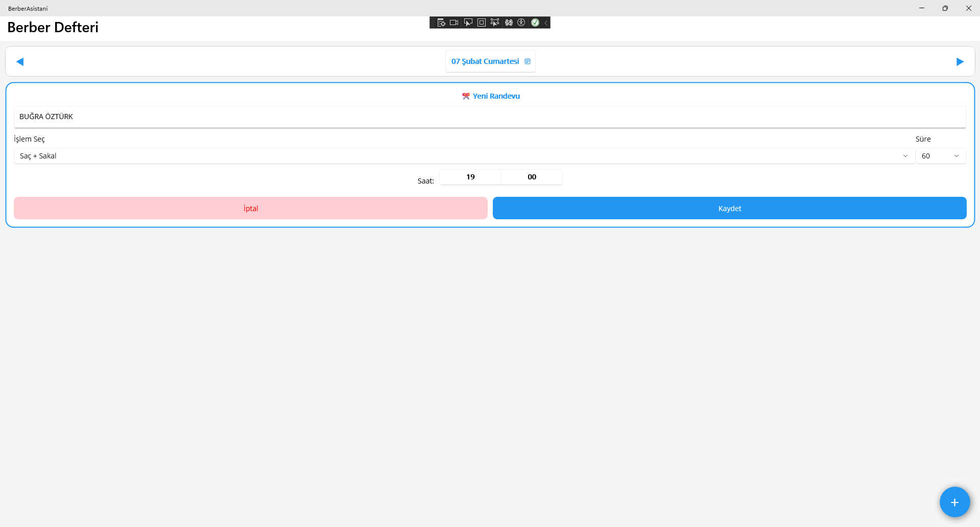Screen dimensions: 980x527
Task: Go to next day with right arrow
Action: pyautogui.click(x=960, y=62)
